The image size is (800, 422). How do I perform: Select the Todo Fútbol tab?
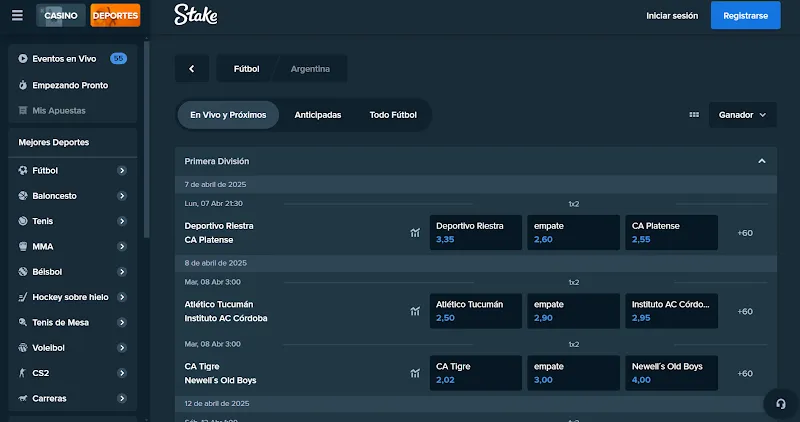pos(393,115)
